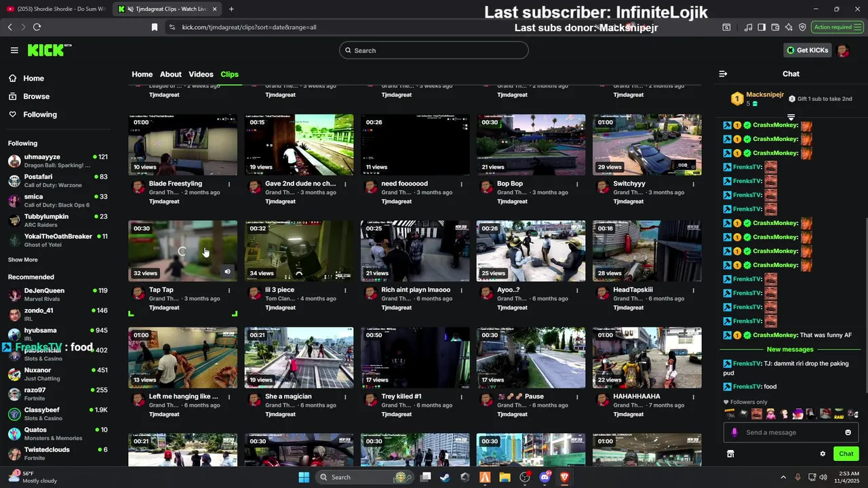The height and width of the screenshot is (488, 868).
Task: Open Windows Start menu
Action: tap(304, 477)
